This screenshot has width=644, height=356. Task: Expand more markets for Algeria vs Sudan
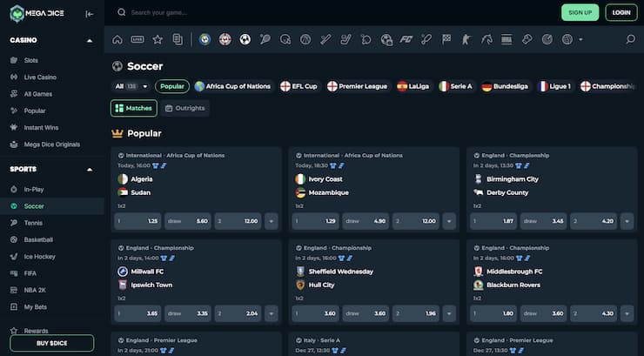point(271,221)
